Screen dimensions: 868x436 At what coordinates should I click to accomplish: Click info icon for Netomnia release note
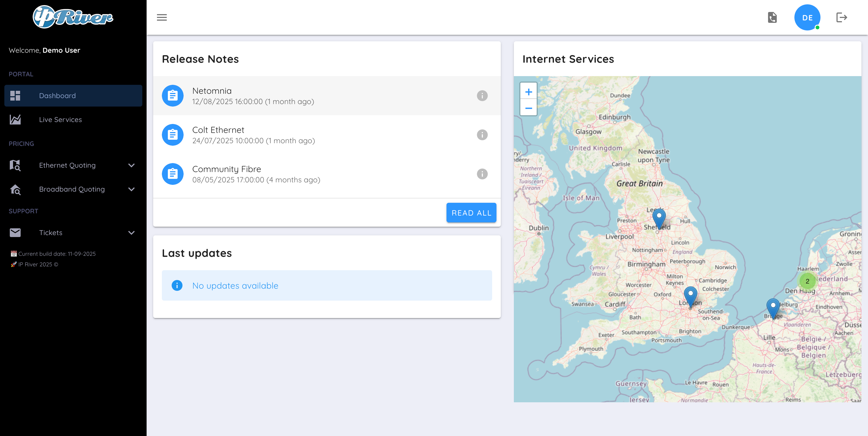[x=482, y=96]
